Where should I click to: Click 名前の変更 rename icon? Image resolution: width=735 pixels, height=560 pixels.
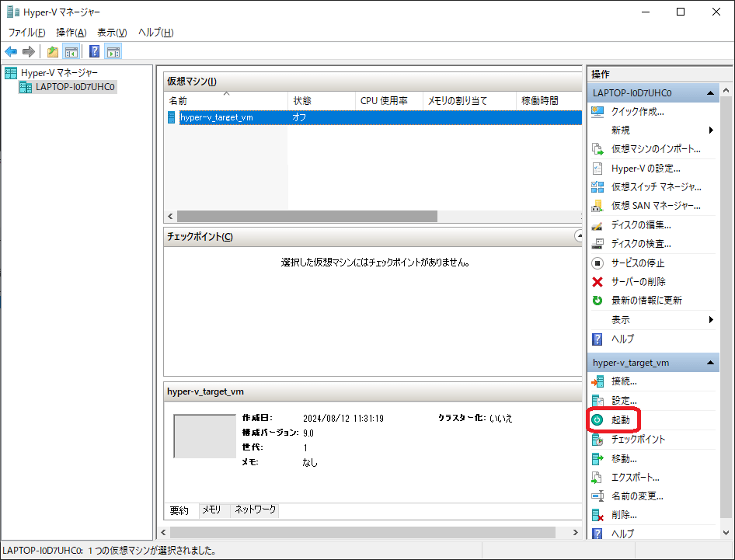pos(597,496)
